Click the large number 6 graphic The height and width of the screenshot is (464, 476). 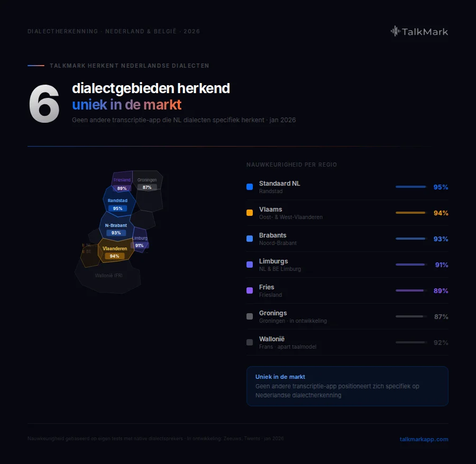pos(44,104)
